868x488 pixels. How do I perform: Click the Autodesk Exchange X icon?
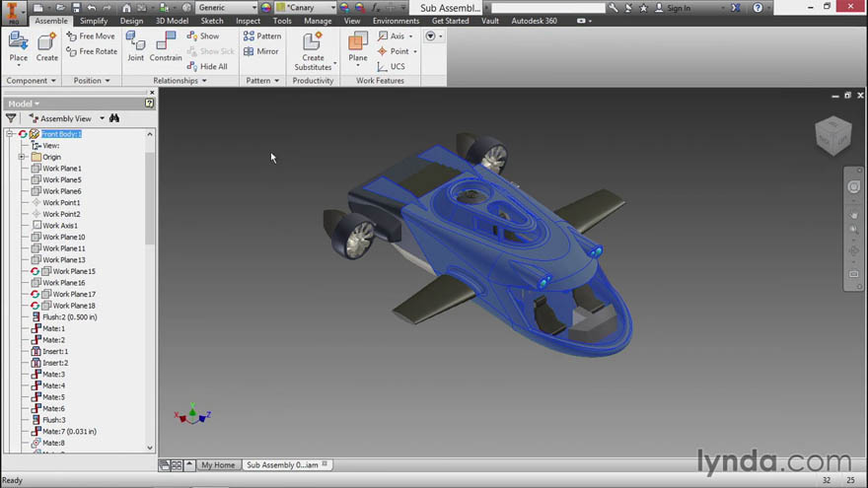tap(736, 8)
